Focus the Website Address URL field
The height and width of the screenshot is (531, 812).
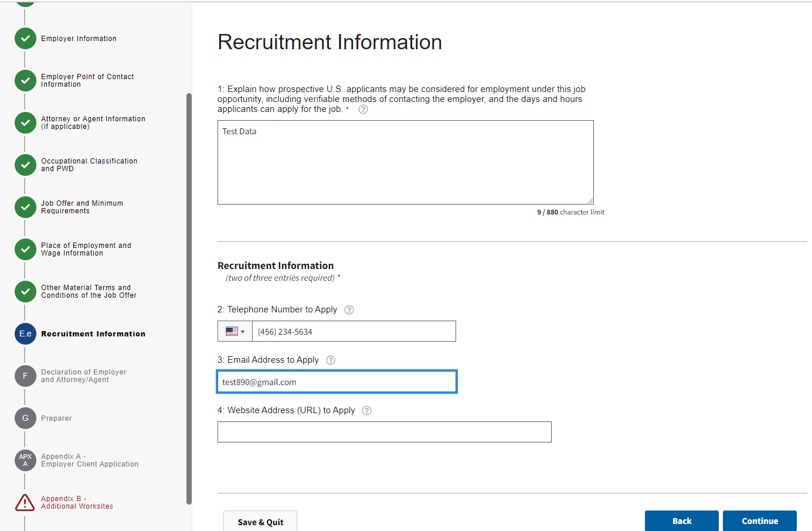[x=384, y=432]
